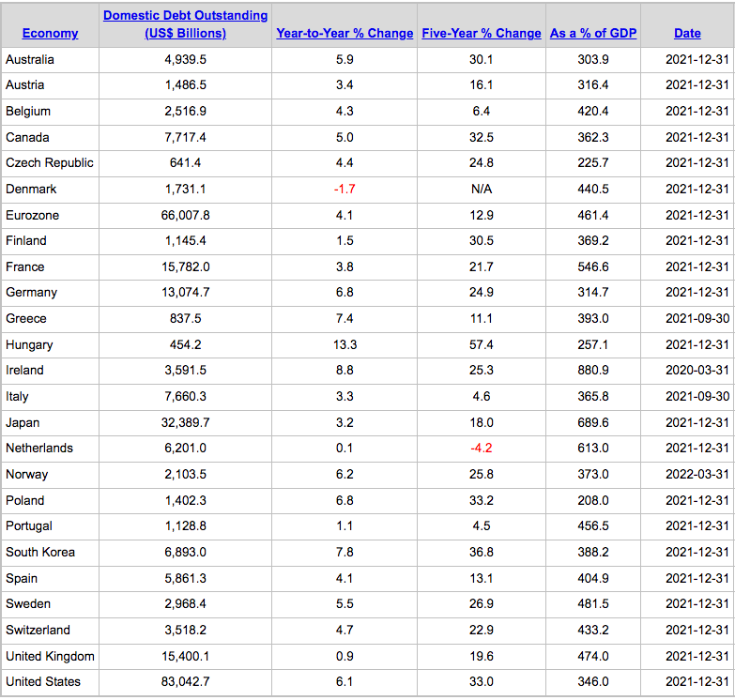Image resolution: width=735 pixels, height=700 pixels.
Task: Select the United States row name
Action: [43, 681]
